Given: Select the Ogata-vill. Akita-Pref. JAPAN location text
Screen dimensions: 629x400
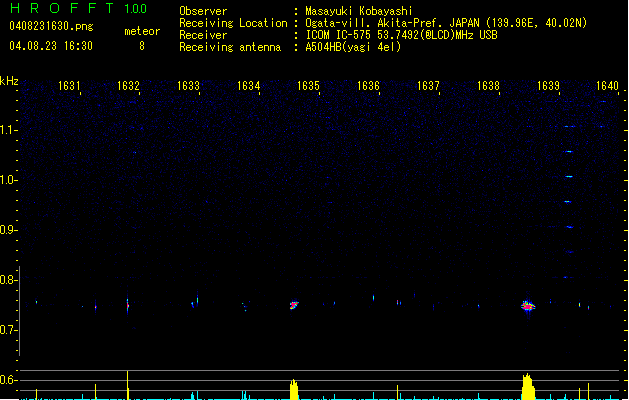Looking at the screenshot, I should coord(446,23).
